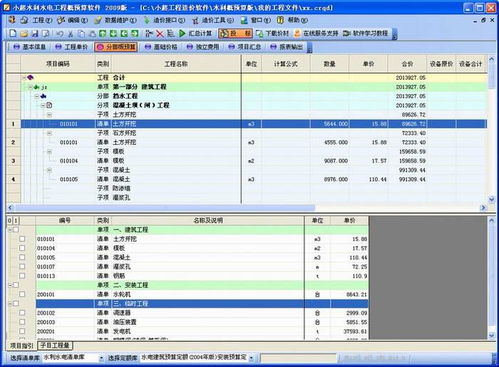Switch to the 基础价格 tab
The height and width of the screenshot is (367, 499).
tap(161, 47)
